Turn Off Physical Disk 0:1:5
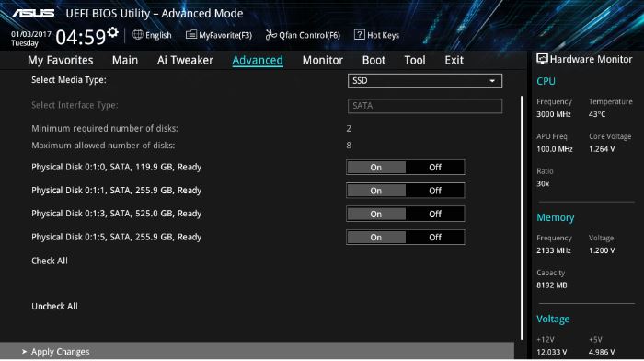 pyautogui.click(x=435, y=238)
